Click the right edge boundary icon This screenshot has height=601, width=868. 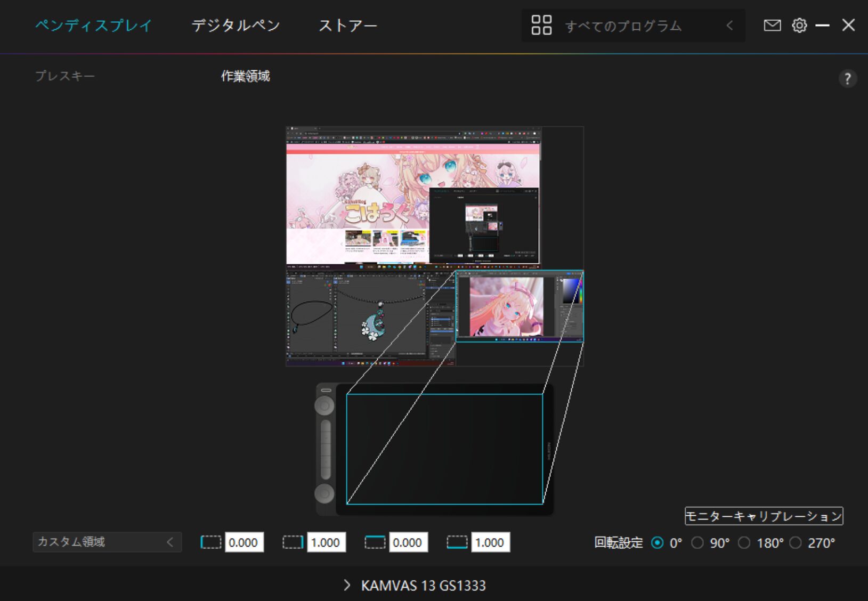tap(293, 542)
